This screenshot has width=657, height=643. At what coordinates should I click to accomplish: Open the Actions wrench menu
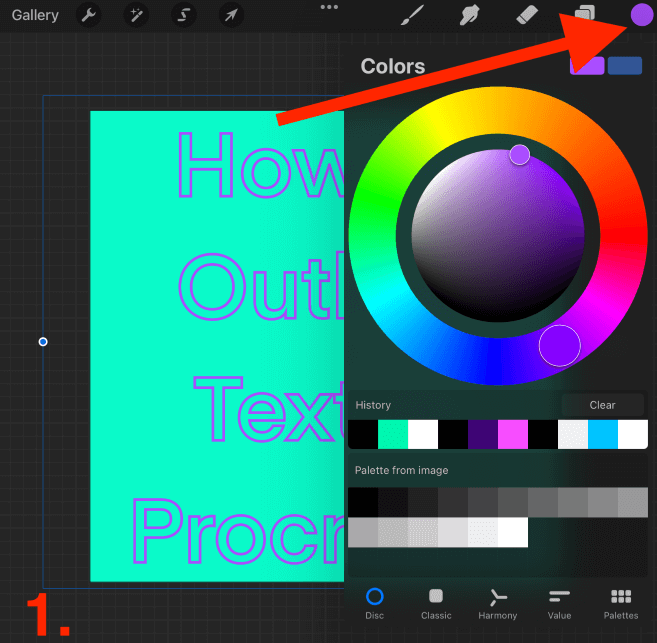pos(88,15)
